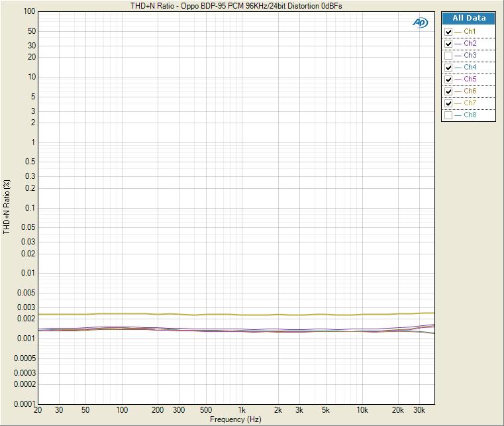Click the 1k tick on the frequency axis
Image resolution: width=504 pixels, height=426 pixels.
tap(242, 411)
